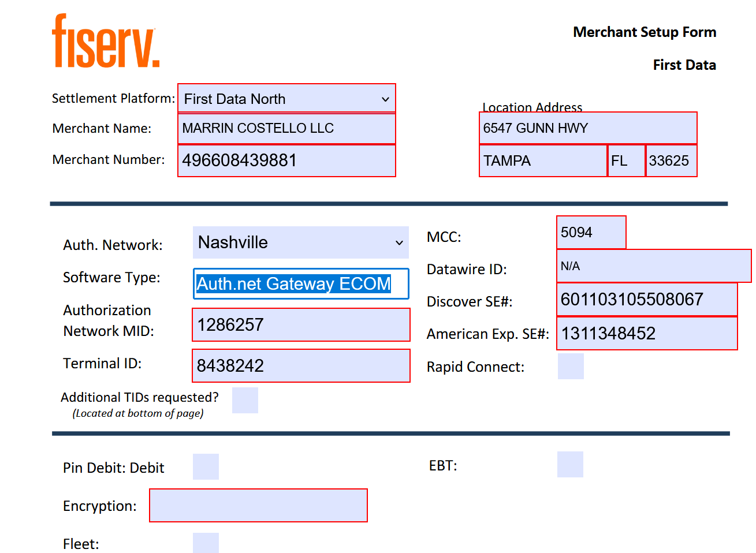Screen dimensions: 756x553
Task: Enable the Pin Debit checkbox
Action: point(206,466)
